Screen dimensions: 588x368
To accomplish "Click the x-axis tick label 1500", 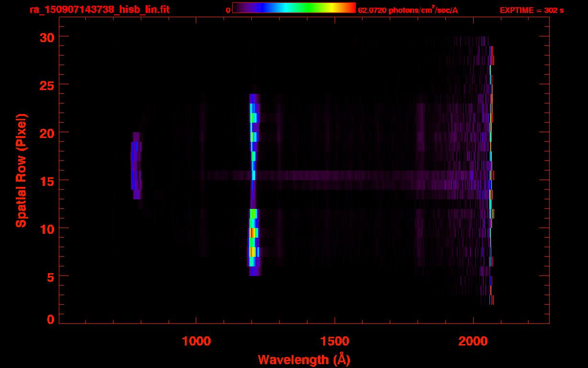I will click(x=335, y=341).
